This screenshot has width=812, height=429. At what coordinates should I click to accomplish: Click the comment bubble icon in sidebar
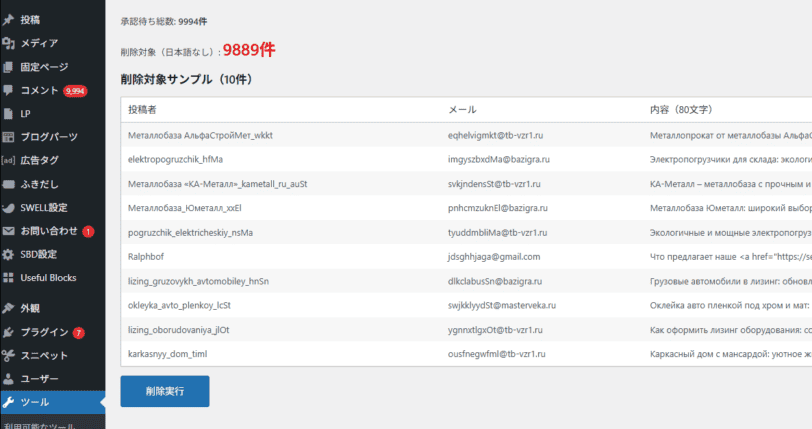[x=9, y=90]
